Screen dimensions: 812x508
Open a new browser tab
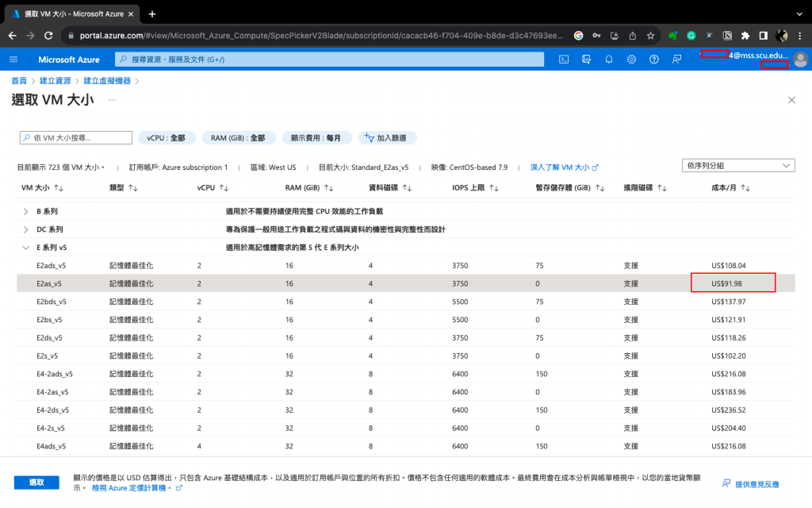click(x=151, y=14)
